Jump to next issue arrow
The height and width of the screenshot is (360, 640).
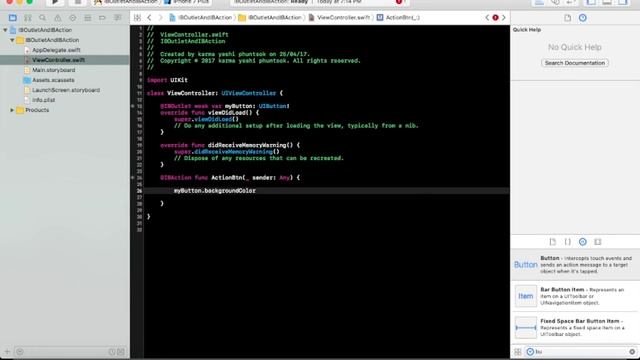(504, 18)
